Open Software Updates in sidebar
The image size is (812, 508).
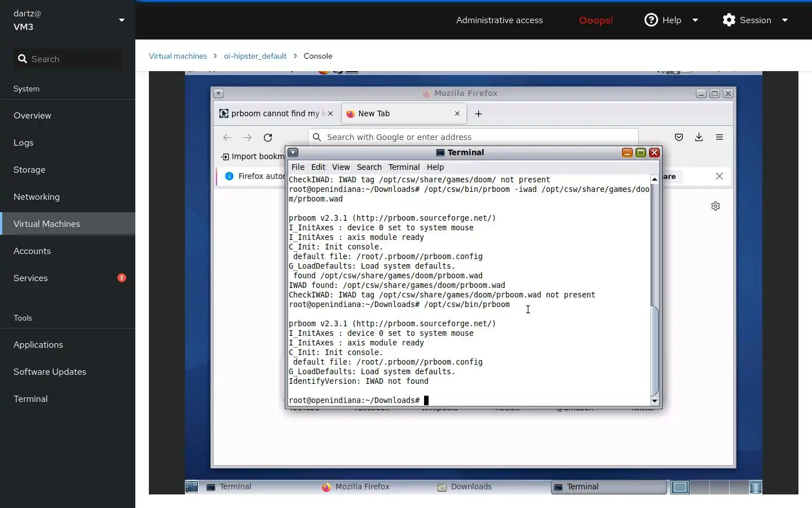pyautogui.click(x=68, y=371)
